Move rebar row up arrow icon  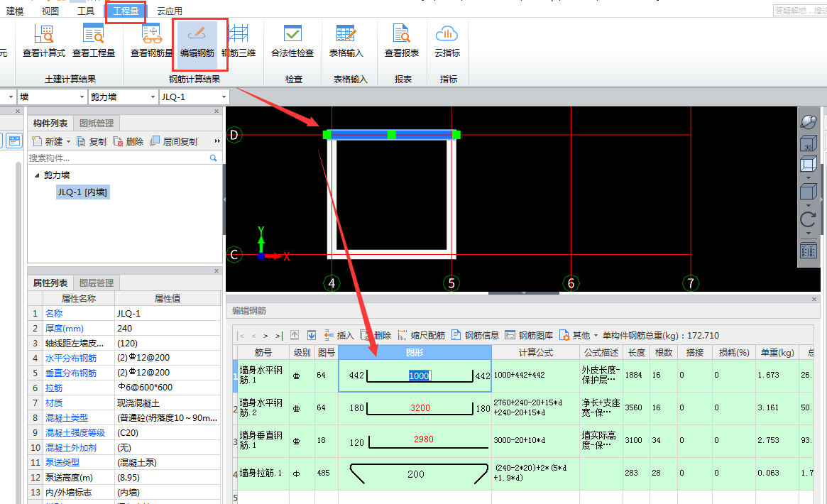295,335
